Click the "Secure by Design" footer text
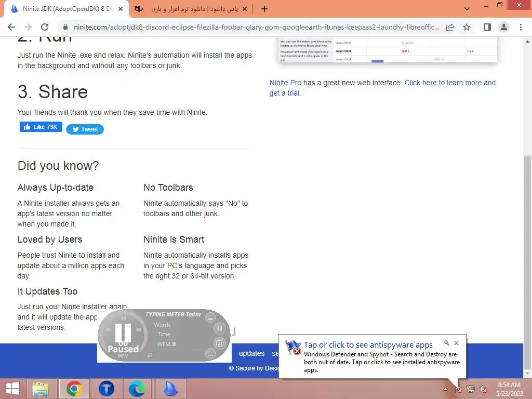The width and height of the screenshot is (532, 399). pos(254,368)
